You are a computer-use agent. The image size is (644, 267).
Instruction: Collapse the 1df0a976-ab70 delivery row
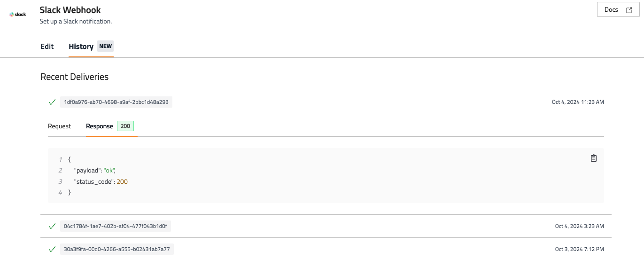(116, 102)
